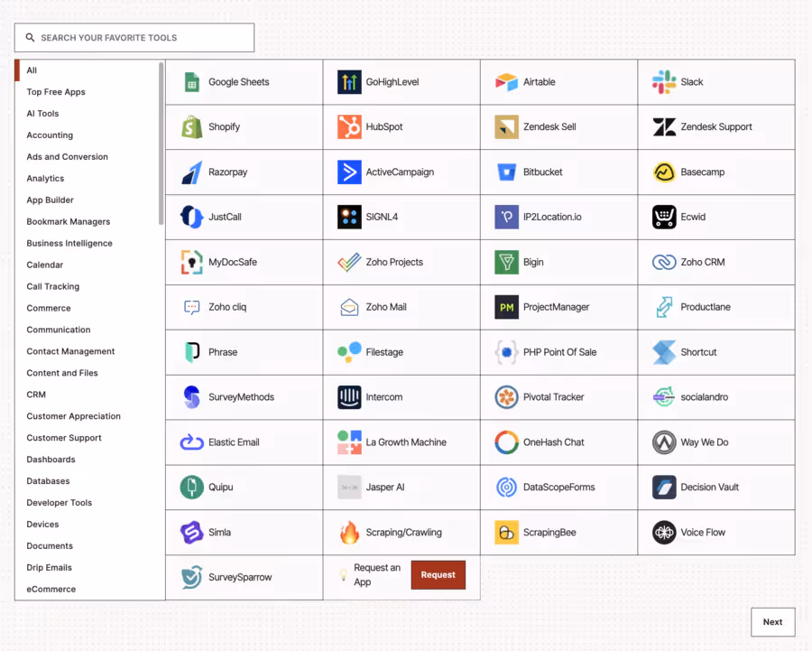812x651 pixels.
Task: Select the Voice Flow icon
Action: (x=664, y=533)
